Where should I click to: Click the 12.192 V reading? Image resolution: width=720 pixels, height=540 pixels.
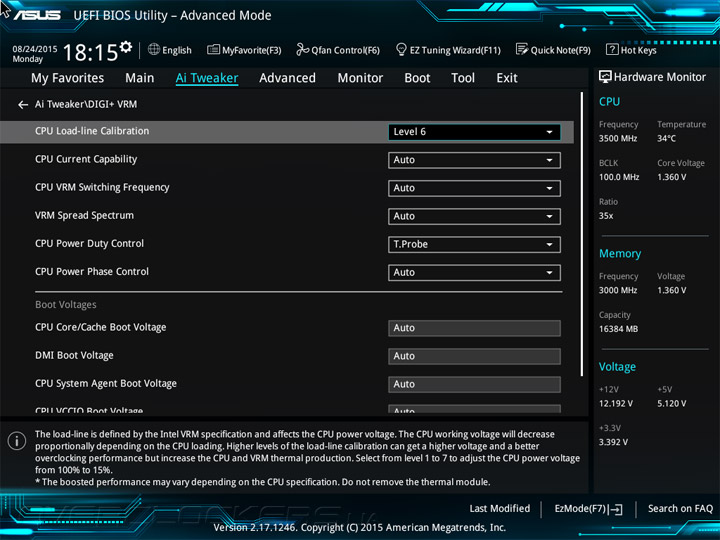[x=616, y=404]
